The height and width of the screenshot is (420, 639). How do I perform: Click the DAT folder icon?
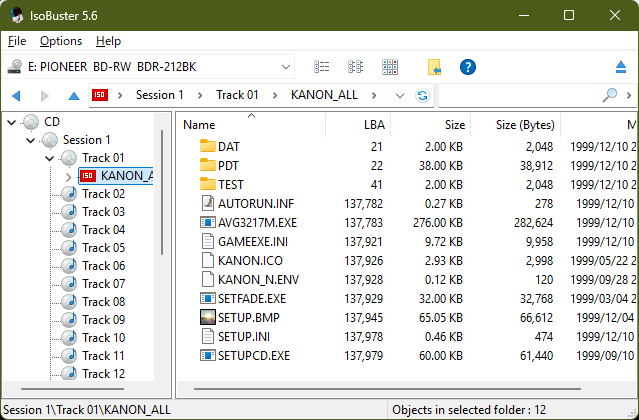click(208, 146)
